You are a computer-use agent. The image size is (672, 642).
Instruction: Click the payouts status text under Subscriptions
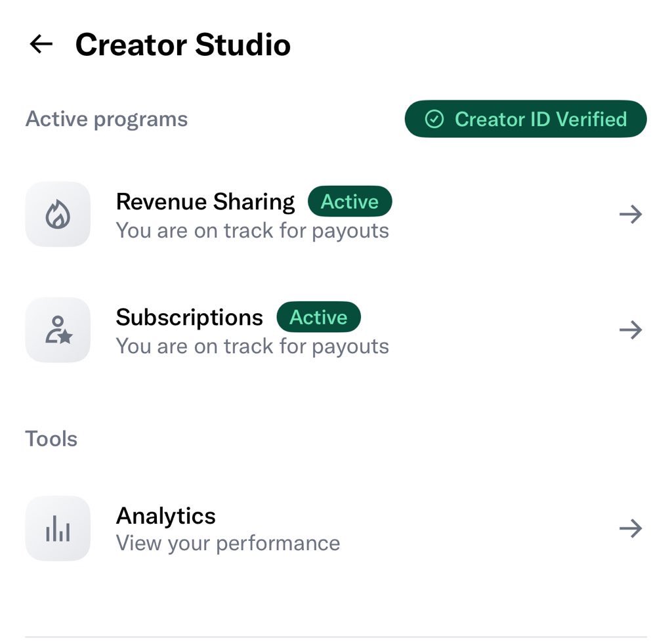point(253,346)
